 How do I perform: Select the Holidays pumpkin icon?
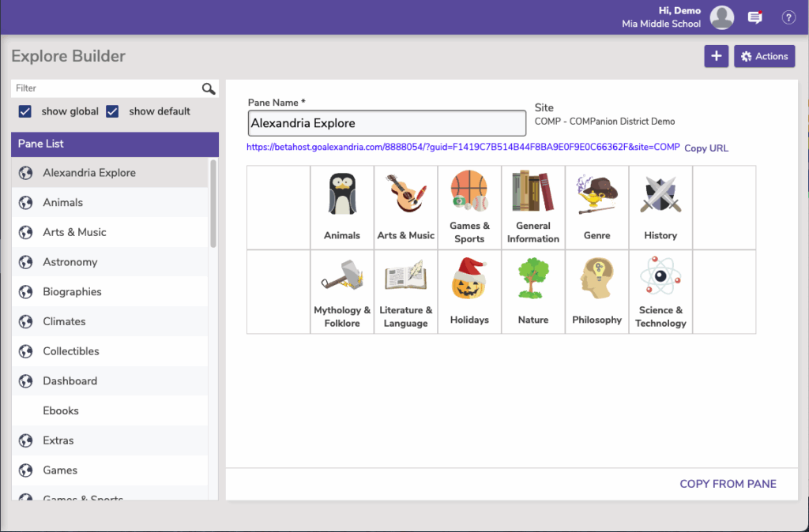point(469,279)
